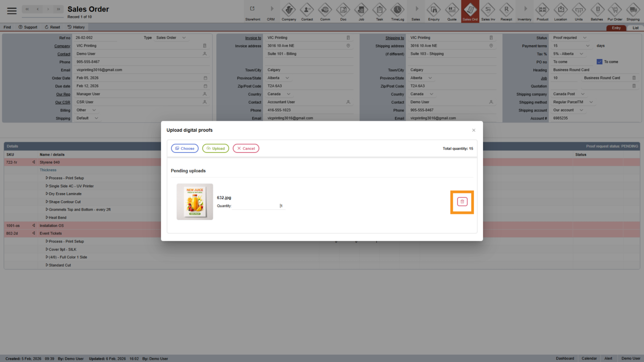Open the History menu item
The width and height of the screenshot is (644, 362).
[x=76, y=27]
